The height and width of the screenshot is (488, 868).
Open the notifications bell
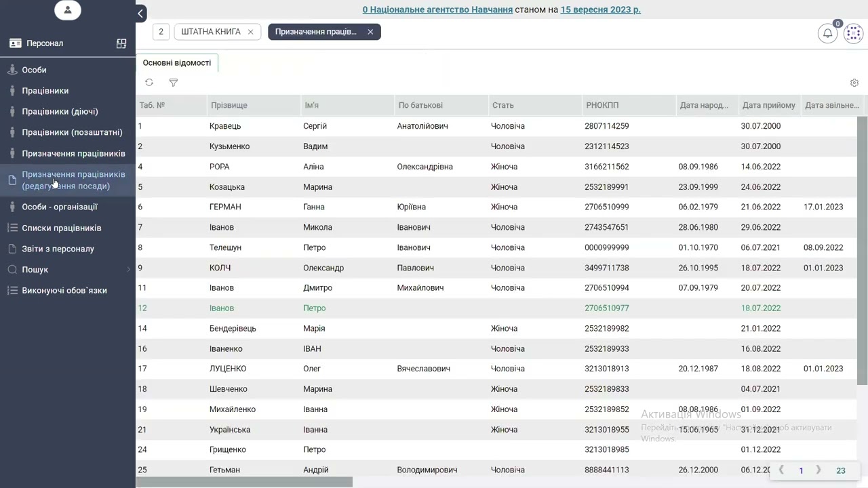(x=827, y=33)
